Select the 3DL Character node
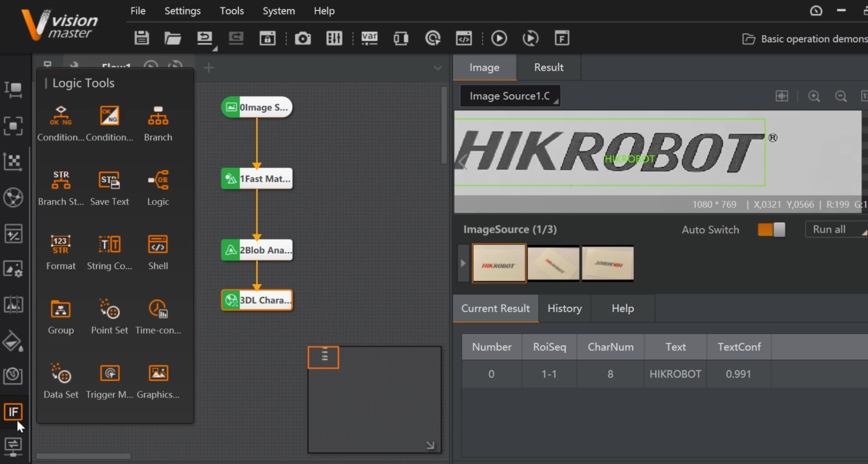Screen dimensions: 868x464 (x=257, y=300)
